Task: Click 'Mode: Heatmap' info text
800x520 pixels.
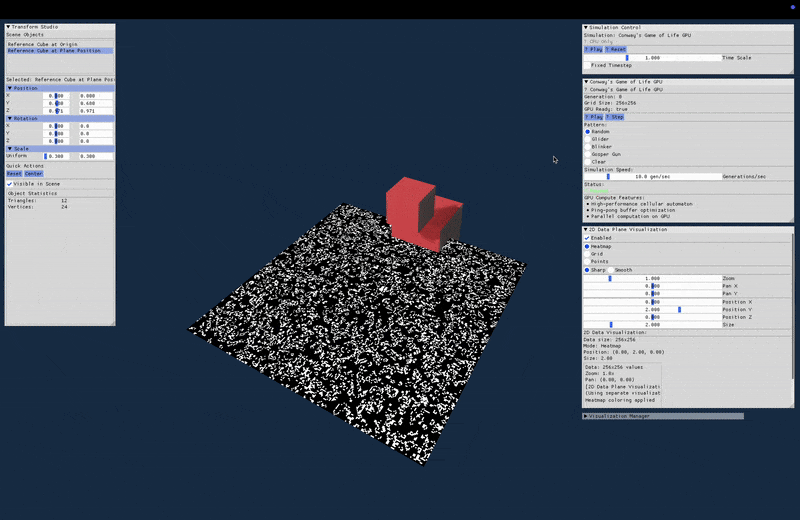Action: click(602, 346)
